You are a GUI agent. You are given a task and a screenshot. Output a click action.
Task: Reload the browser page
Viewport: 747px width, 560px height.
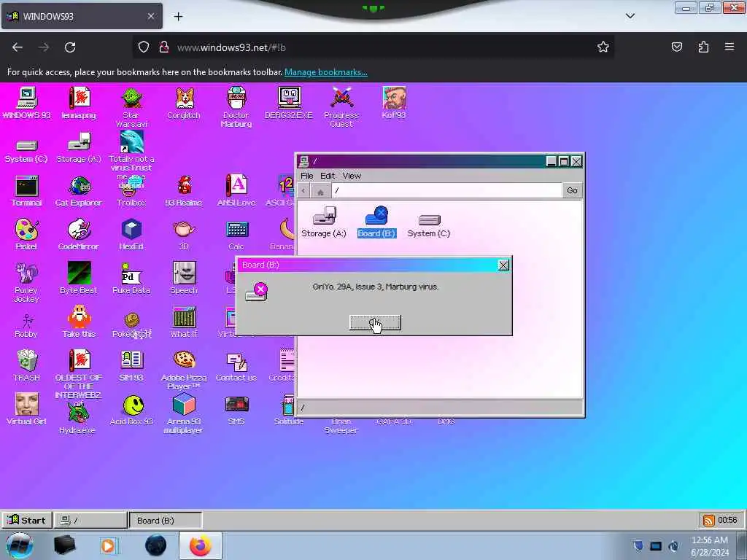[x=70, y=47]
